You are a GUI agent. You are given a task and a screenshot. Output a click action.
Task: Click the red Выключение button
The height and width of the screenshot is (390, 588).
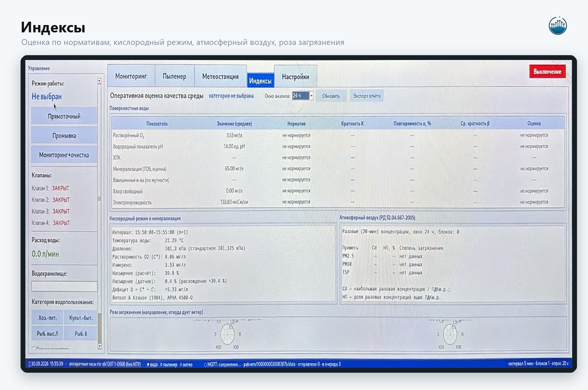[x=547, y=71]
